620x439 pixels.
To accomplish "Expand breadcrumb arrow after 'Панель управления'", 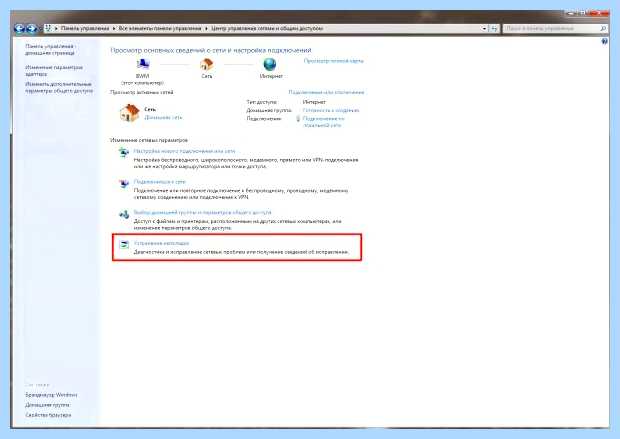I will coord(114,28).
